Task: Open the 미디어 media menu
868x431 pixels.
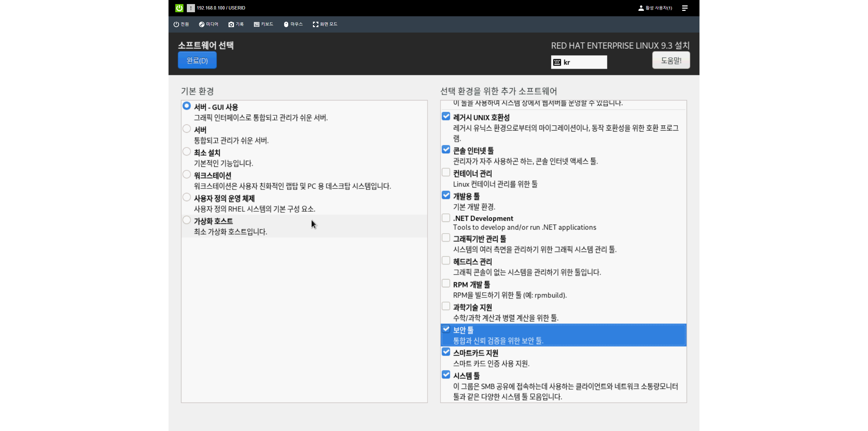Action: pyautogui.click(x=209, y=24)
